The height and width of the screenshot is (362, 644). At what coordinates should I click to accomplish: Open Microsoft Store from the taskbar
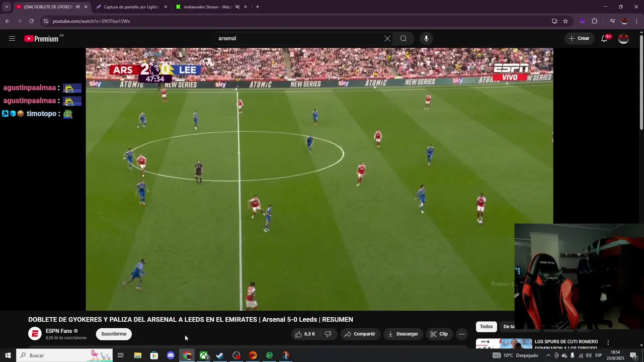pos(154,355)
